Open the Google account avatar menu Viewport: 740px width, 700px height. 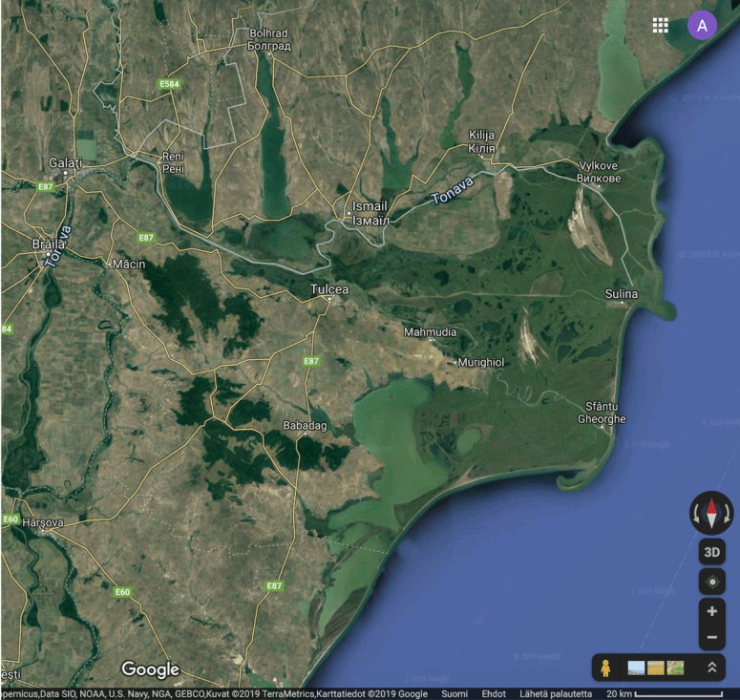click(702, 26)
